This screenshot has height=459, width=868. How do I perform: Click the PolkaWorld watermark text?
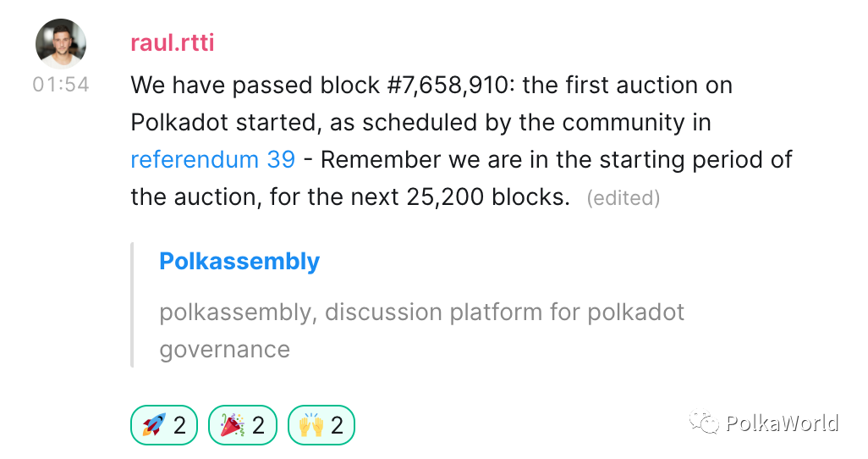click(783, 423)
